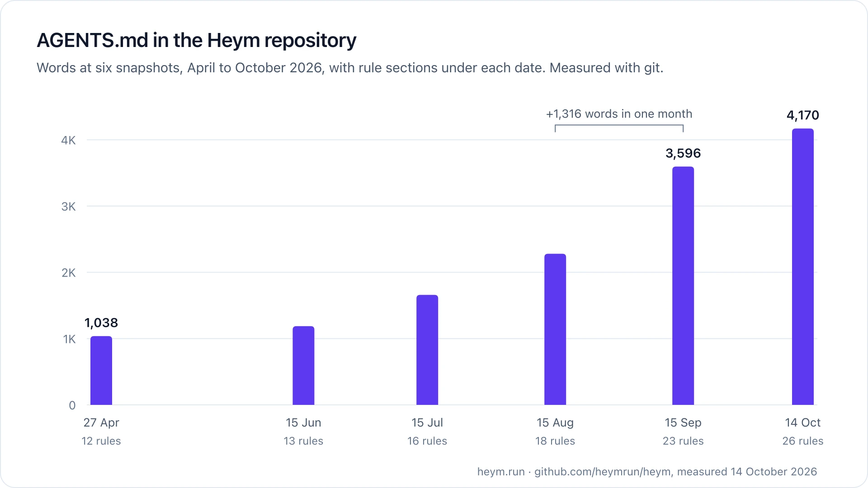Image resolution: width=868 pixels, height=488 pixels.
Task: Click the '3,596' value label
Action: click(683, 154)
